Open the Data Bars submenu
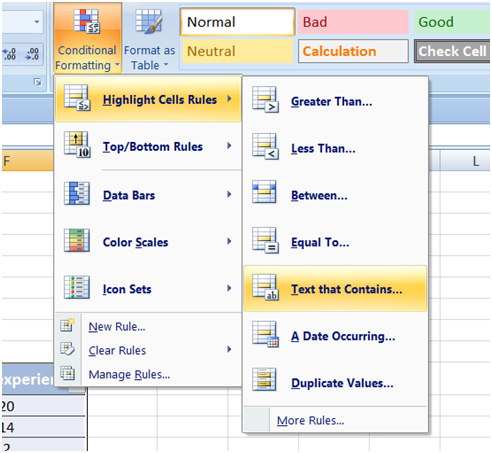 pos(148,195)
